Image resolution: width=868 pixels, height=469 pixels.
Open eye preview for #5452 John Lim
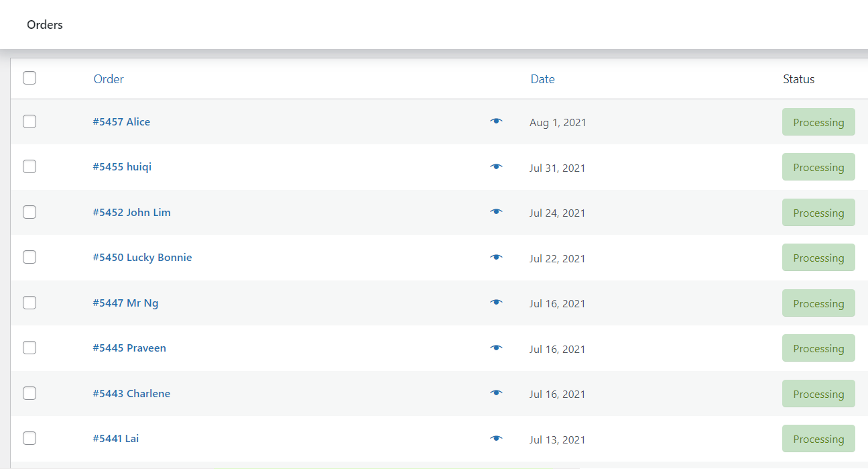click(496, 212)
